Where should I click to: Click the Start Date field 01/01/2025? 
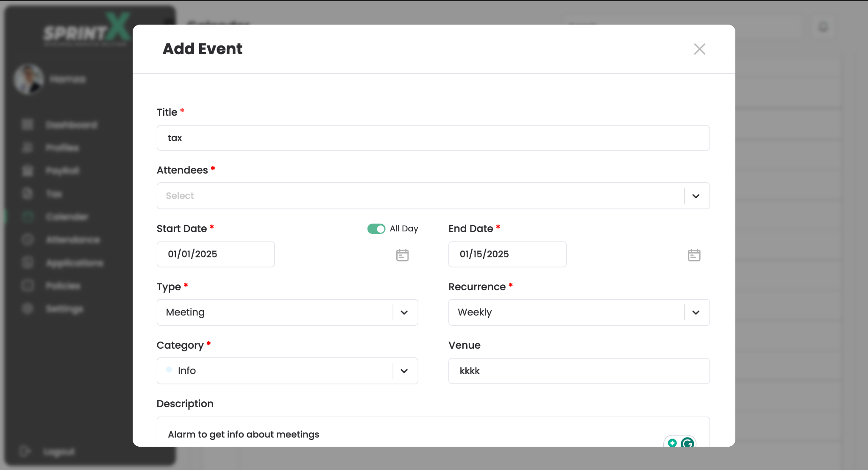pos(215,254)
